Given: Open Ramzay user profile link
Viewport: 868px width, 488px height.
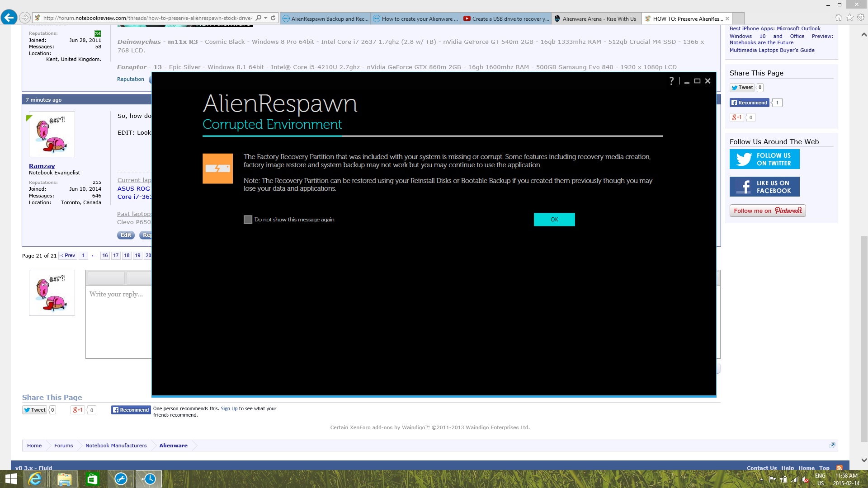Looking at the screenshot, I should point(42,166).
